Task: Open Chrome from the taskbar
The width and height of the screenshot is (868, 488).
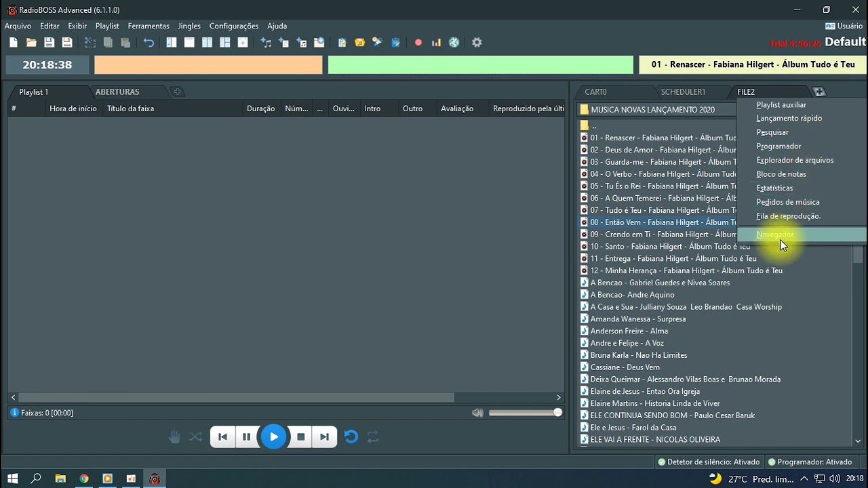Action: tap(84, 479)
